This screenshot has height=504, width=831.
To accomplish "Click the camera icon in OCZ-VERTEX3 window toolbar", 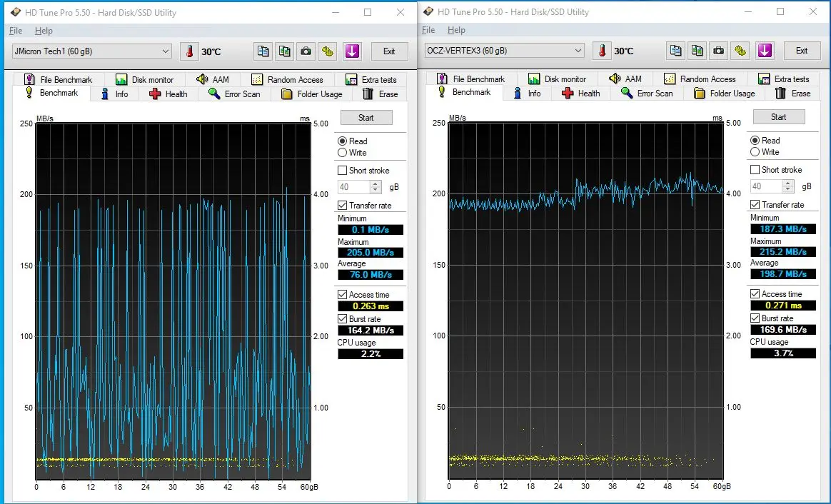I will [719, 51].
